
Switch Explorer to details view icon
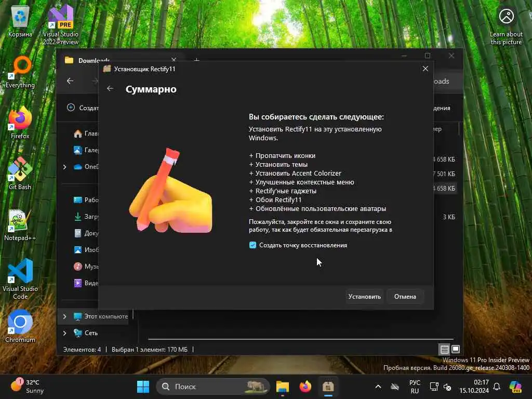click(445, 349)
